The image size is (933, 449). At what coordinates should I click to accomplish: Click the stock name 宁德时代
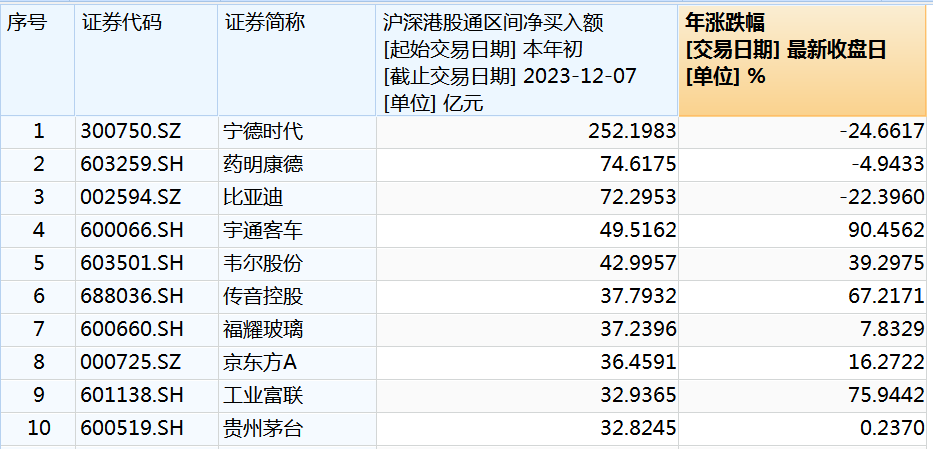pyautogui.click(x=263, y=131)
